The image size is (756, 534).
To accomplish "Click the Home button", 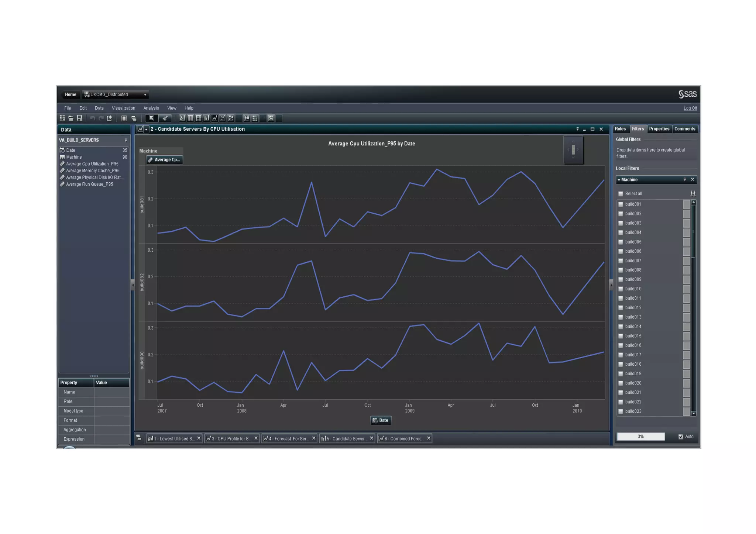I will pyautogui.click(x=71, y=95).
